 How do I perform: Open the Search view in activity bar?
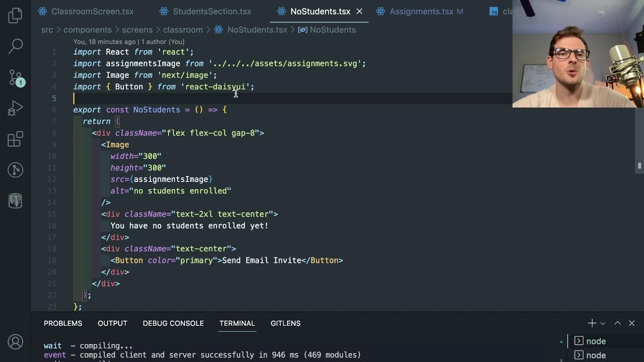pos(16,46)
